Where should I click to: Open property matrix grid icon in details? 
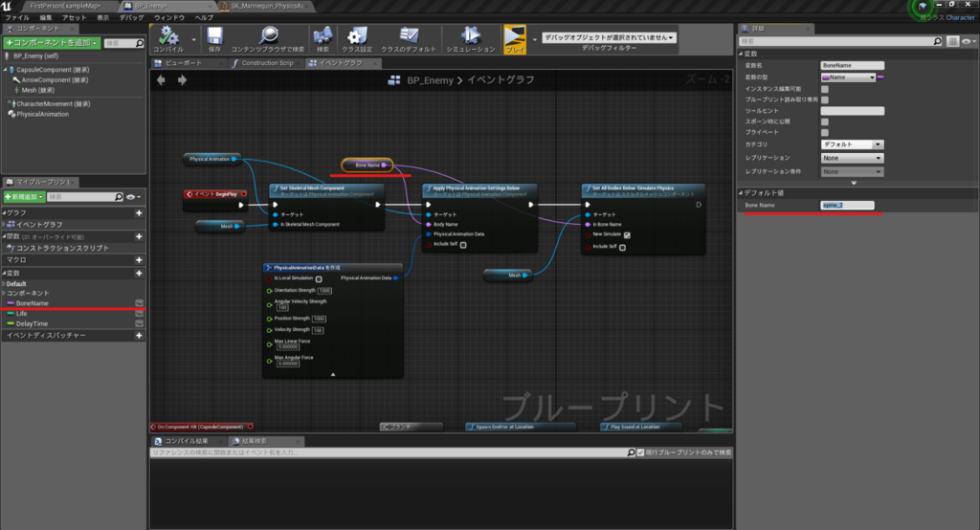click(x=952, y=41)
